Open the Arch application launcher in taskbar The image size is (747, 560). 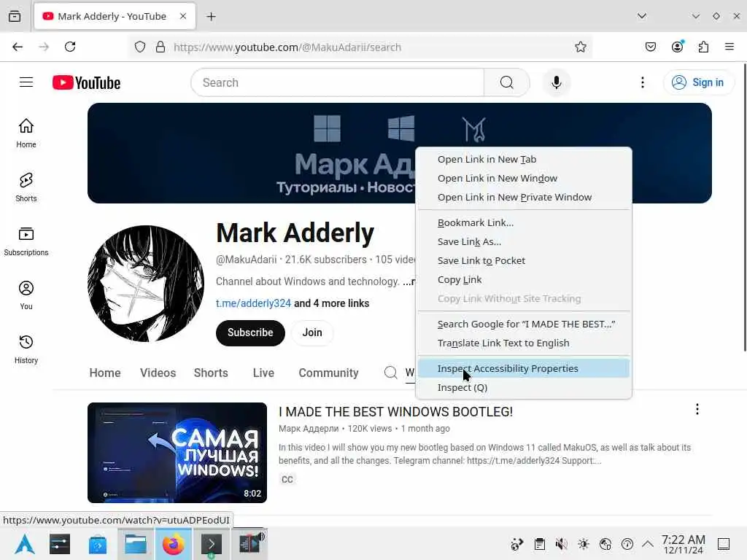point(25,544)
